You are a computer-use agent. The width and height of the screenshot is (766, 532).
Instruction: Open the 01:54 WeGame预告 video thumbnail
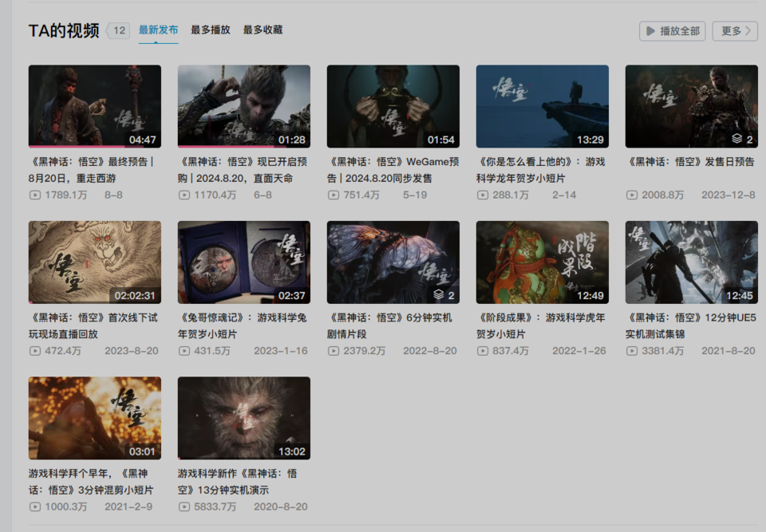click(393, 106)
